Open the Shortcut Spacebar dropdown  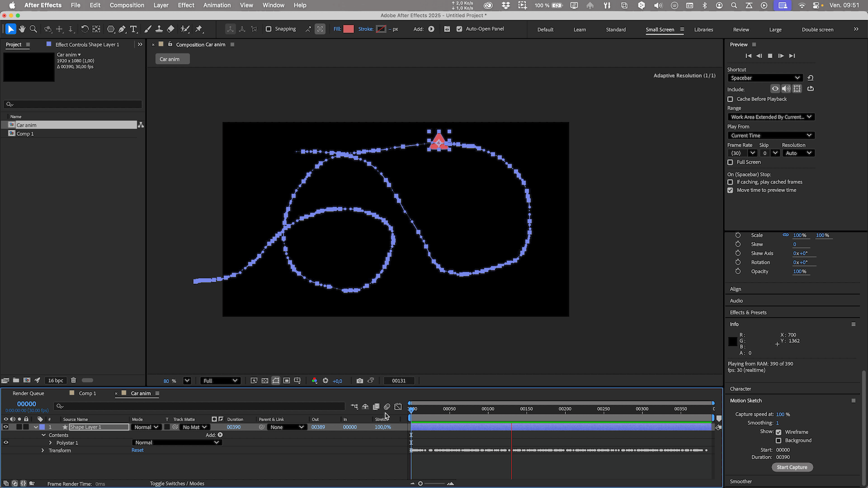(x=765, y=78)
